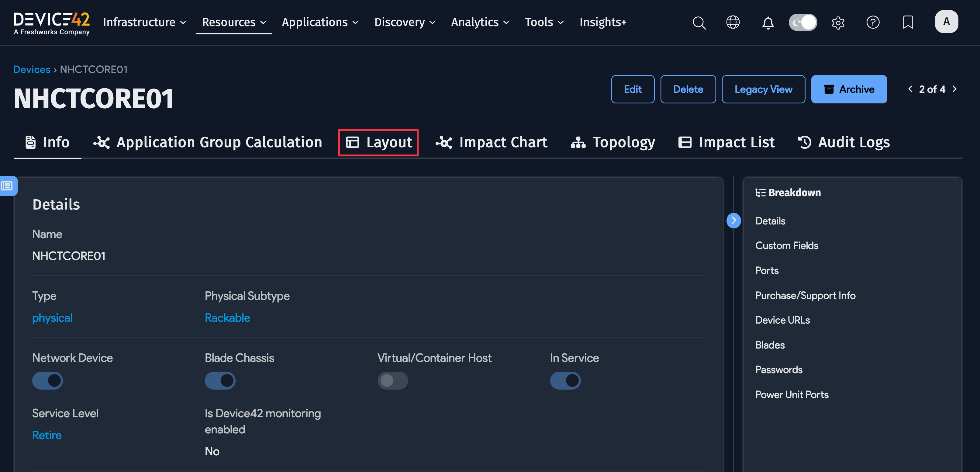This screenshot has height=472, width=980.
Task: Toggle the In Service switch
Action: (565, 380)
